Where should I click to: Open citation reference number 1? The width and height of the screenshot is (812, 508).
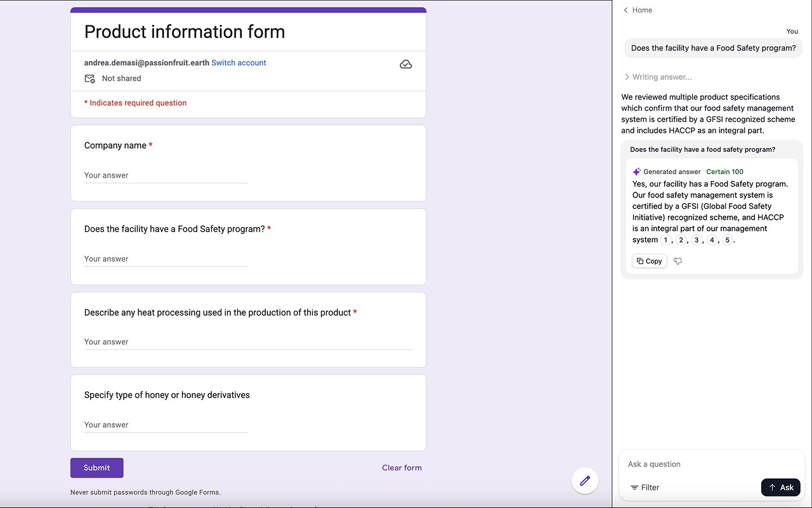tap(665, 240)
